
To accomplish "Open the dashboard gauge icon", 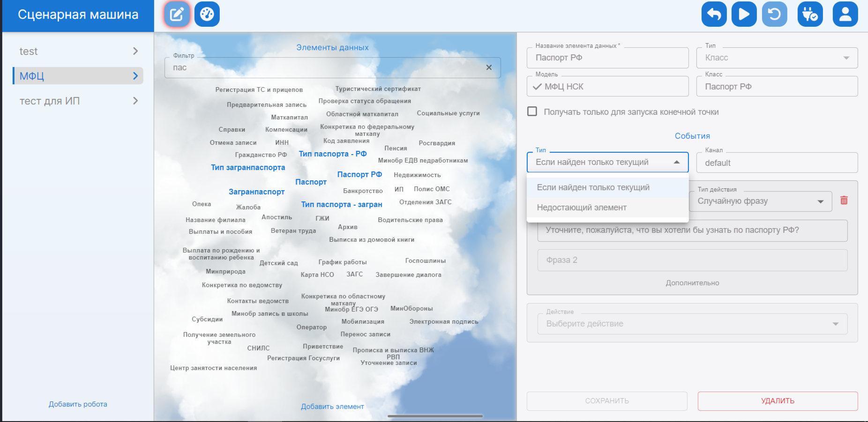I will [x=207, y=15].
